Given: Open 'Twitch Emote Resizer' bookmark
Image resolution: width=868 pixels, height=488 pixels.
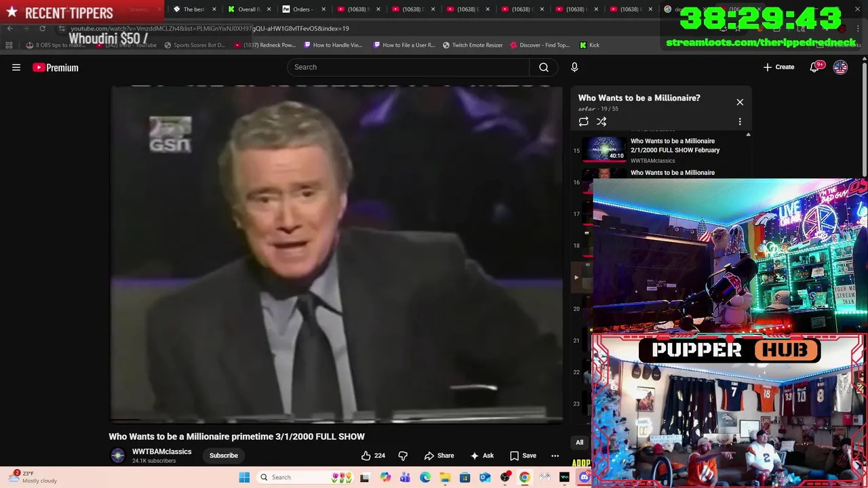Looking at the screenshot, I should (x=472, y=45).
